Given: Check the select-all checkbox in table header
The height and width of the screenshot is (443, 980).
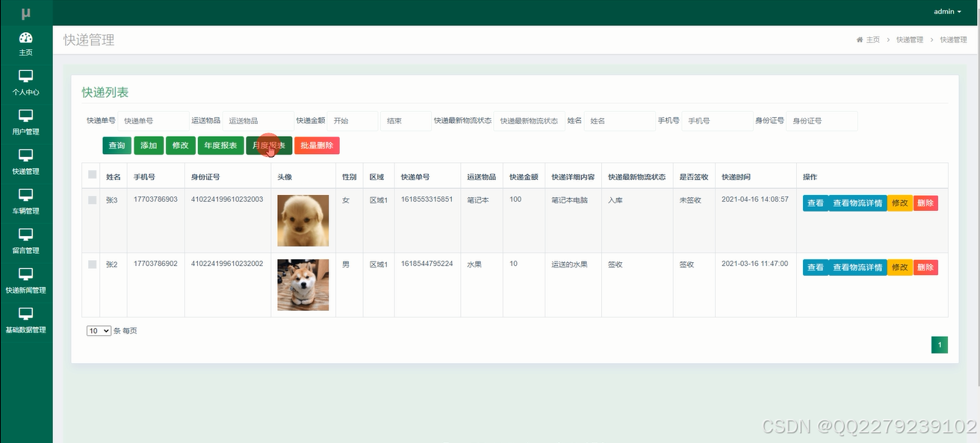Looking at the screenshot, I should point(93,173).
